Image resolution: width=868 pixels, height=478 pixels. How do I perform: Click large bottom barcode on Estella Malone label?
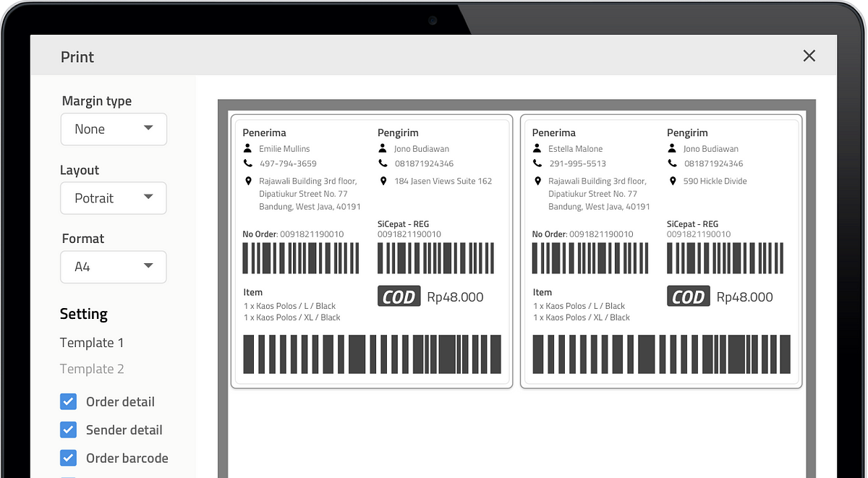click(x=661, y=354)
